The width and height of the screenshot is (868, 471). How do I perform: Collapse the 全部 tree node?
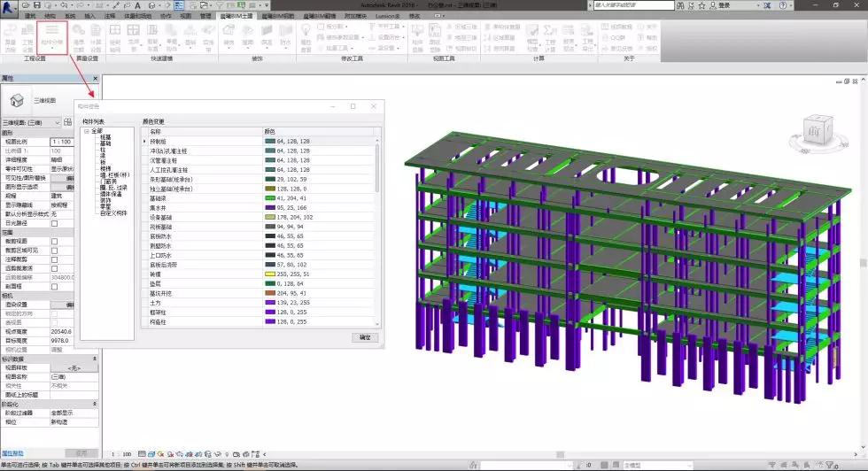[87, 131]
